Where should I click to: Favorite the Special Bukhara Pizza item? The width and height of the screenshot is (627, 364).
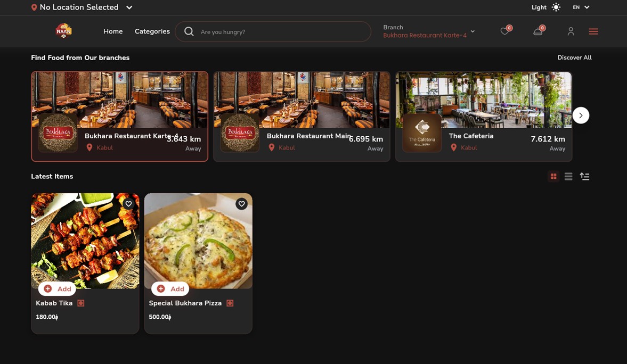tap(241, 204)
